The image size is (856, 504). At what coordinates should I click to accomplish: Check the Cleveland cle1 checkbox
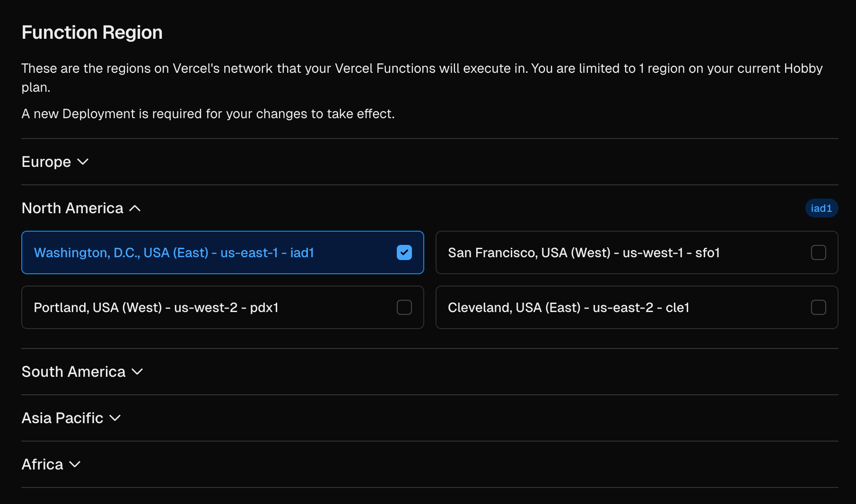[x=818, y=308]
